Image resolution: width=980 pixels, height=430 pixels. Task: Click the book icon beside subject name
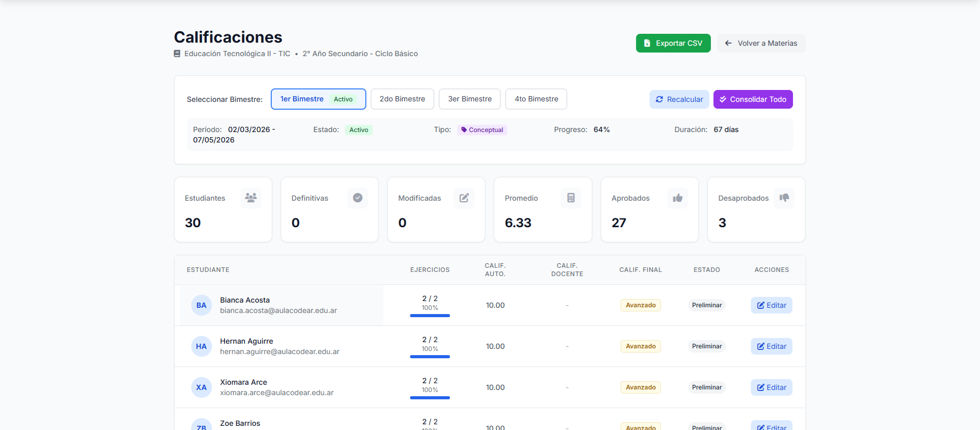177,54
